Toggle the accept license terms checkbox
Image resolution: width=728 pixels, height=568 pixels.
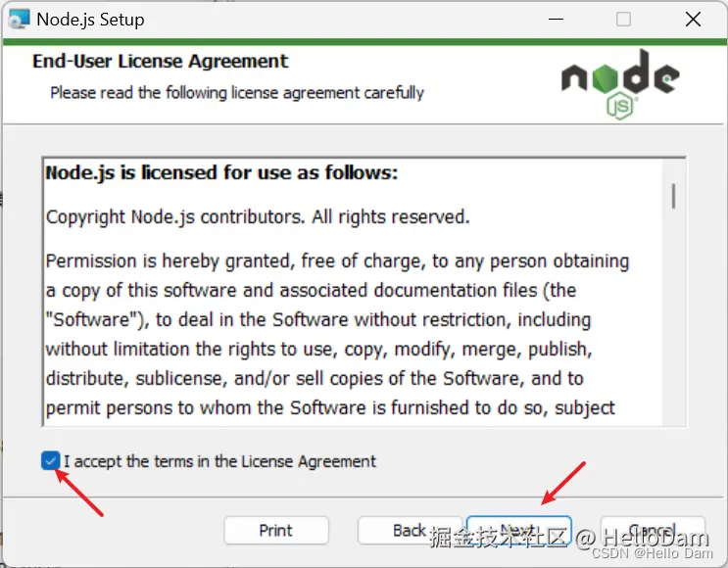[x=50, y=461]
